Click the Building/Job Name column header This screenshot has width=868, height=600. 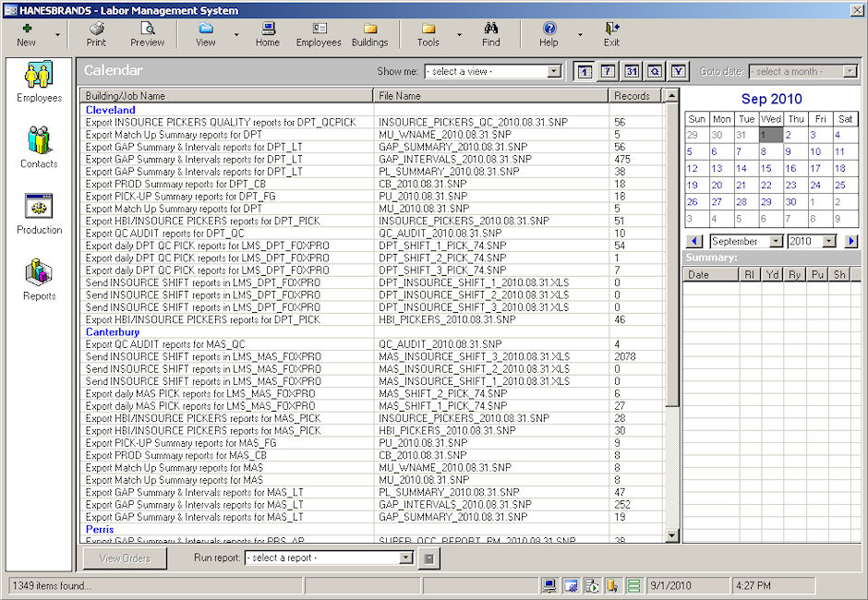[226, 96]
